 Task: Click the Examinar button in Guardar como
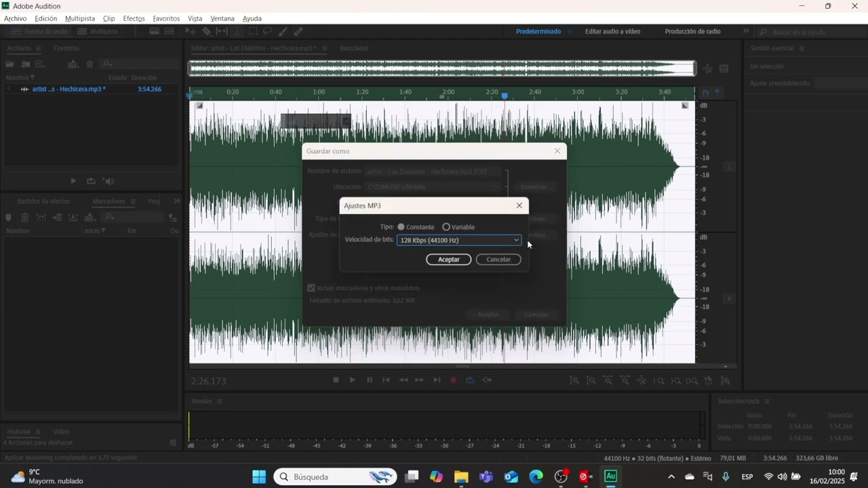(x=535, y=186)
